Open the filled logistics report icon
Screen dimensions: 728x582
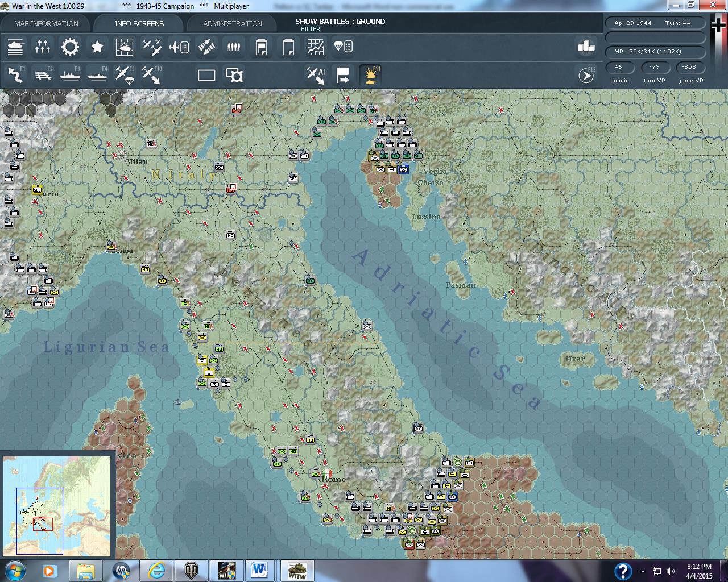point(261,47)
